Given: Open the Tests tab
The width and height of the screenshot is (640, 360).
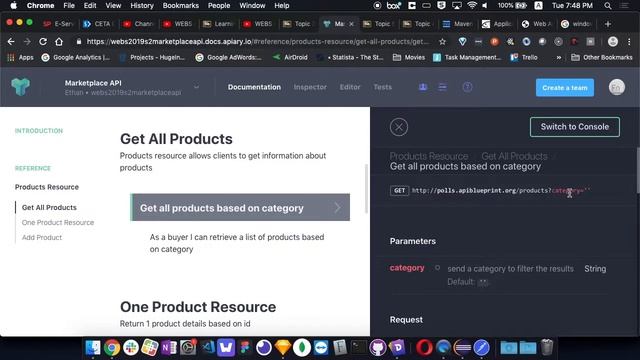Looking at the screenshot, I should click(x=382, y=87).
